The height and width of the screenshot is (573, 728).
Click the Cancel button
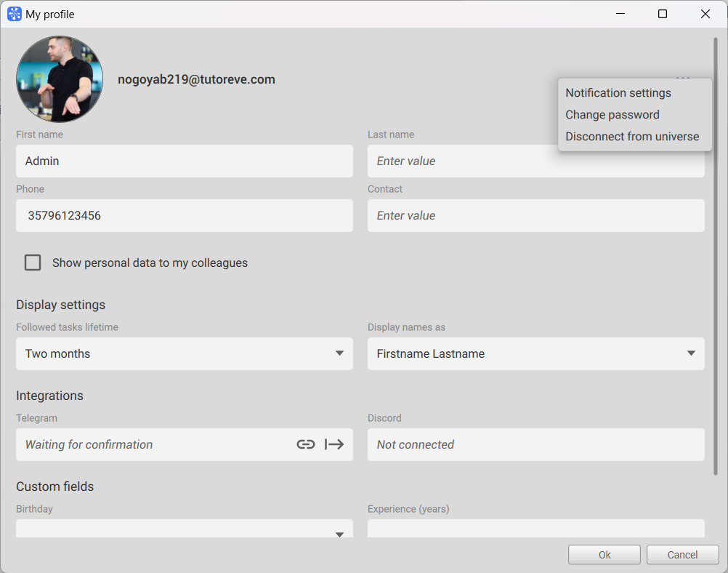(682, 555)
